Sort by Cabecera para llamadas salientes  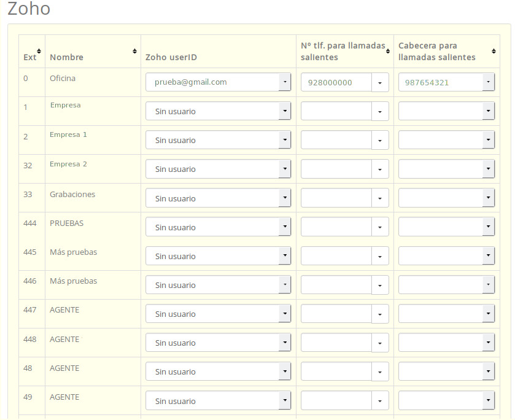pyautogui.click(x=493, y=49)
